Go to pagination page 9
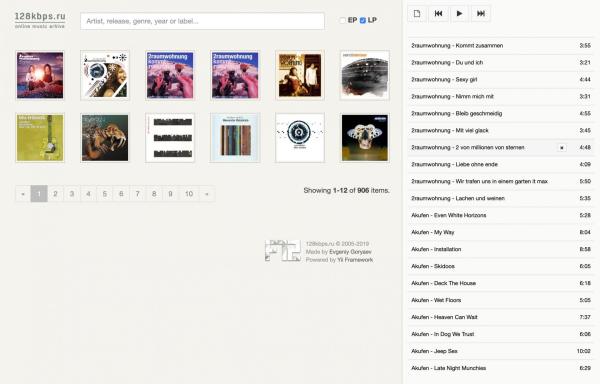Viewport: 600px width, 384px height. [x=171, y=194]
